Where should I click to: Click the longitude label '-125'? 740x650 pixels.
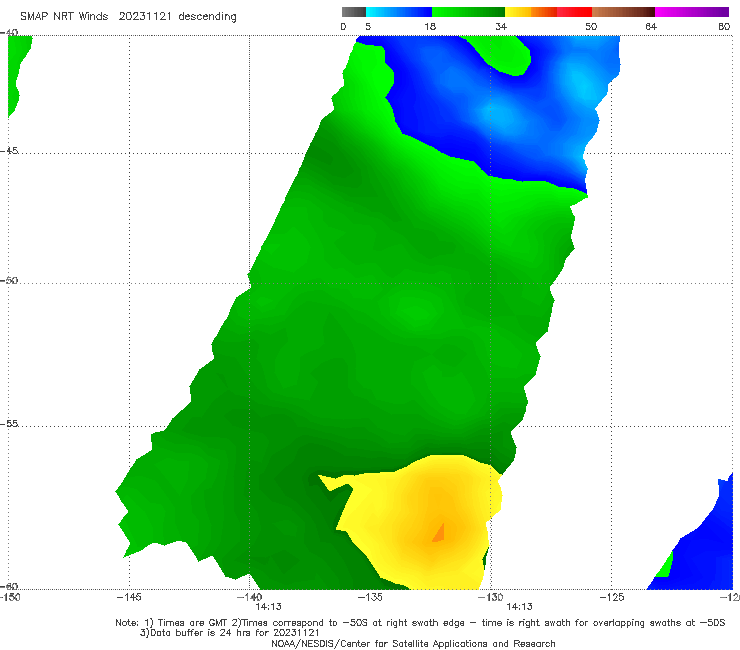[x=612, y=597]
